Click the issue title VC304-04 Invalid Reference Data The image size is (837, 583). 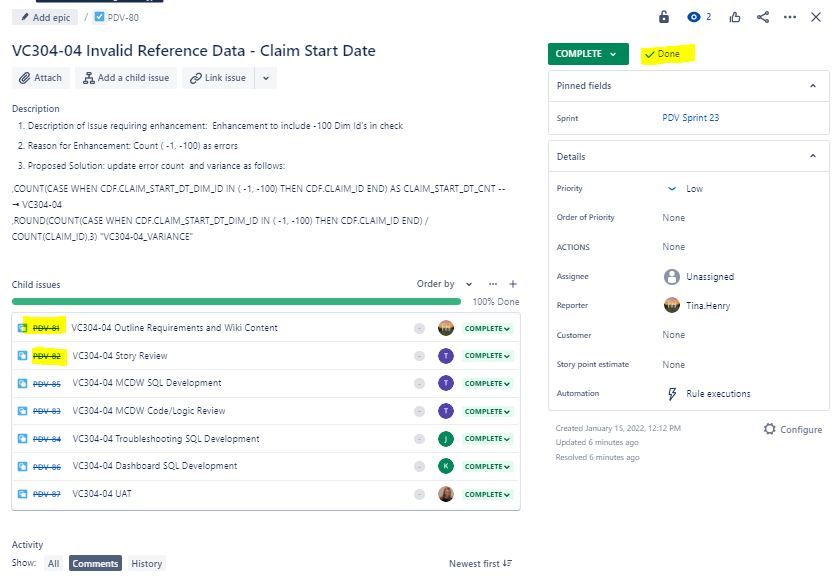tap(194, 51)
